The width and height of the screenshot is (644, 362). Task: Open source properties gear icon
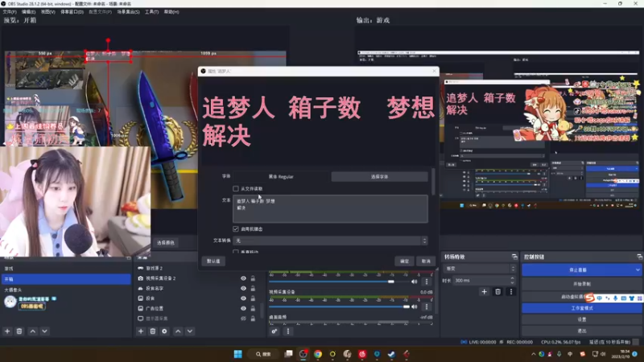tap(165, 331)
